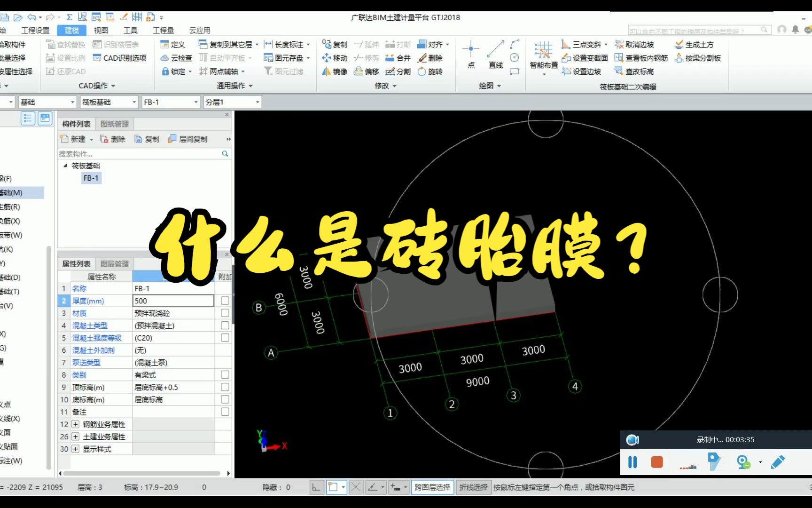Toggle checkbox for 类别 row
The height and width of the screenshot is (508, 812).
[x=225, y=375]
